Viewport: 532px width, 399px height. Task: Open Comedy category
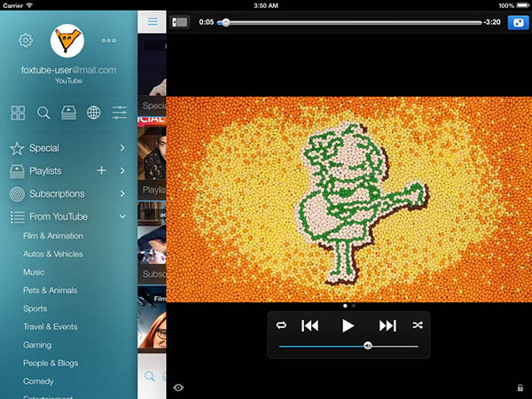[x=38, y=381]
